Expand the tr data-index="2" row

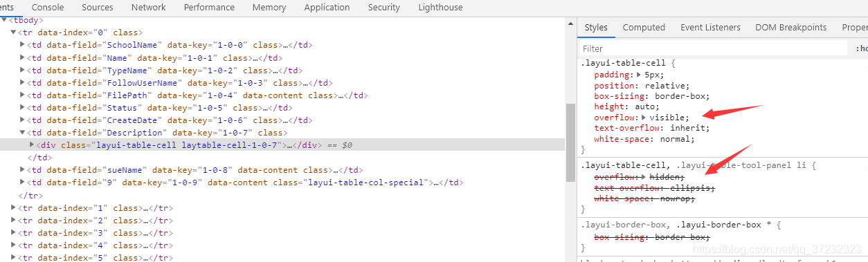coord(13,220)
